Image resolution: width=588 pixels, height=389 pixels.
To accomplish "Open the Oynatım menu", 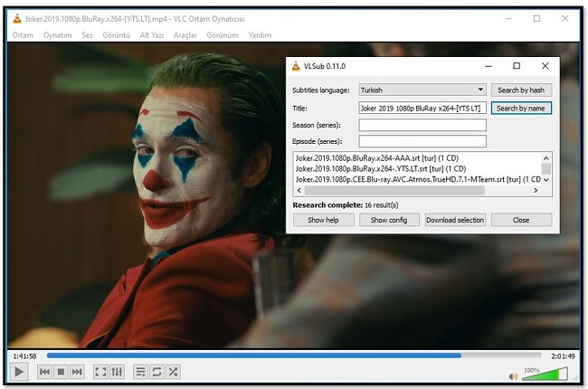I will [57, 35].
